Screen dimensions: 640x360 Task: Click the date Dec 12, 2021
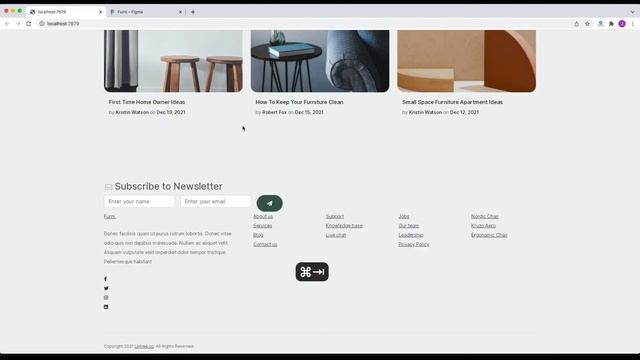point(464,112)
